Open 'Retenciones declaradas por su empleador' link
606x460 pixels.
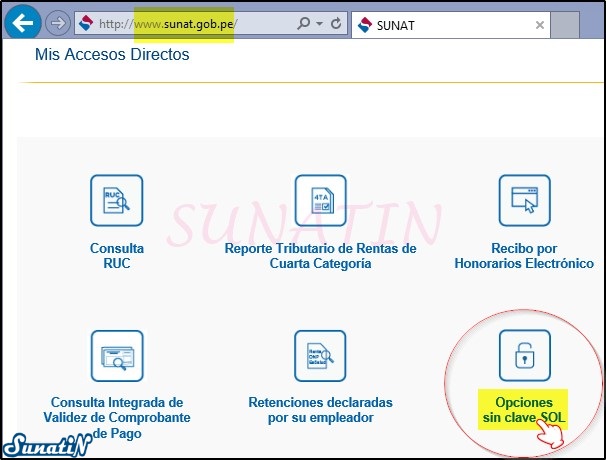pyautogui.click(x=320, y=410)
